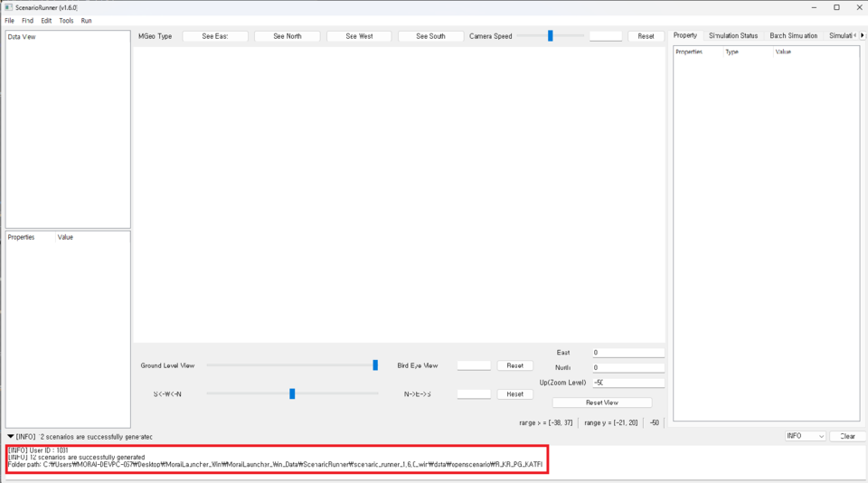Click the East coordinate input field
The width and height of the screenshot is (868, 483).
click(627, 353)
